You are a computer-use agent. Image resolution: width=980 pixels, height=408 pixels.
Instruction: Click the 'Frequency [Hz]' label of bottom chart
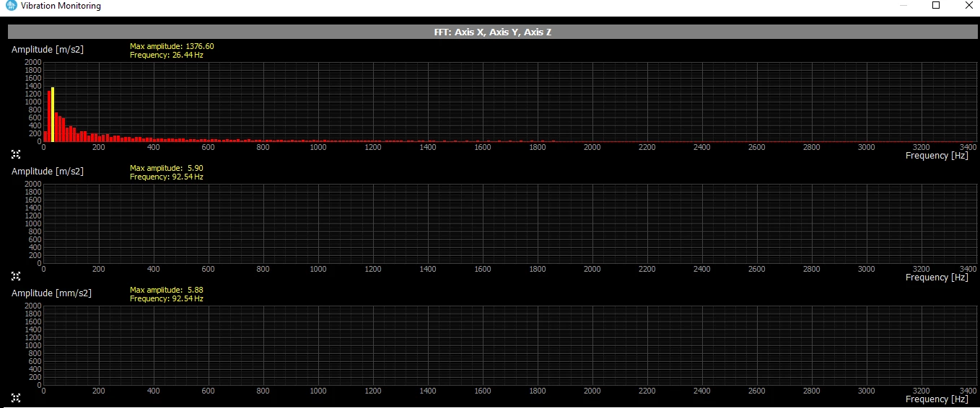click(x=937, y=399)
